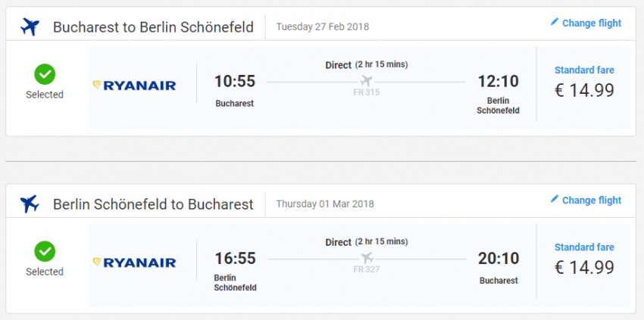Click the outbound flight airplane icon
Image resolution: width=644 pixels, height=320 pixels.
point(30,26)
